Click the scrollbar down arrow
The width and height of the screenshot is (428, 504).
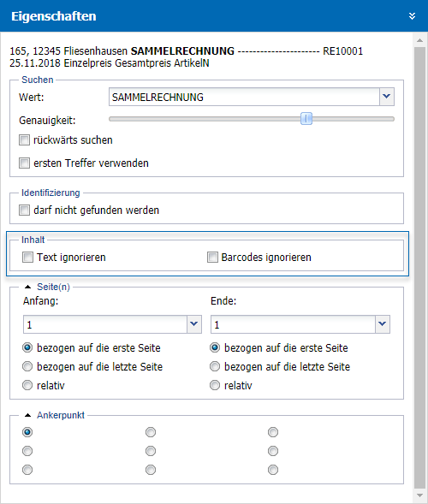[419, 495]
